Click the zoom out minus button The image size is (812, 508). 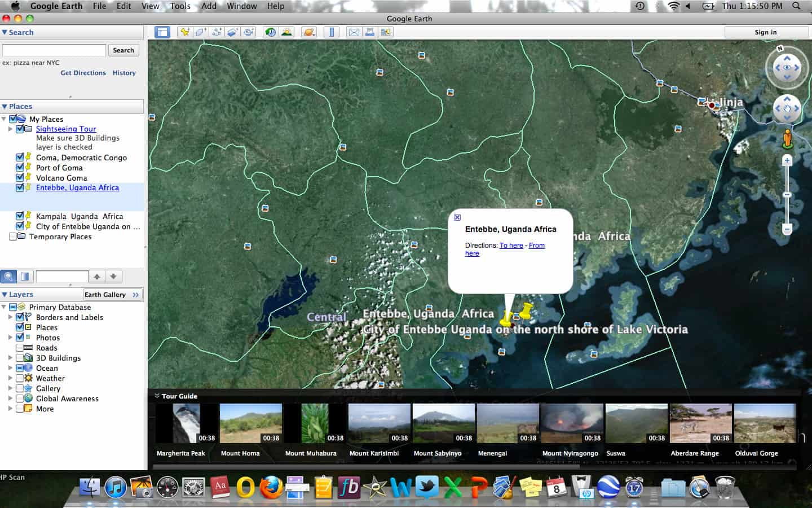pyautogui.click(x=788, y=229)
